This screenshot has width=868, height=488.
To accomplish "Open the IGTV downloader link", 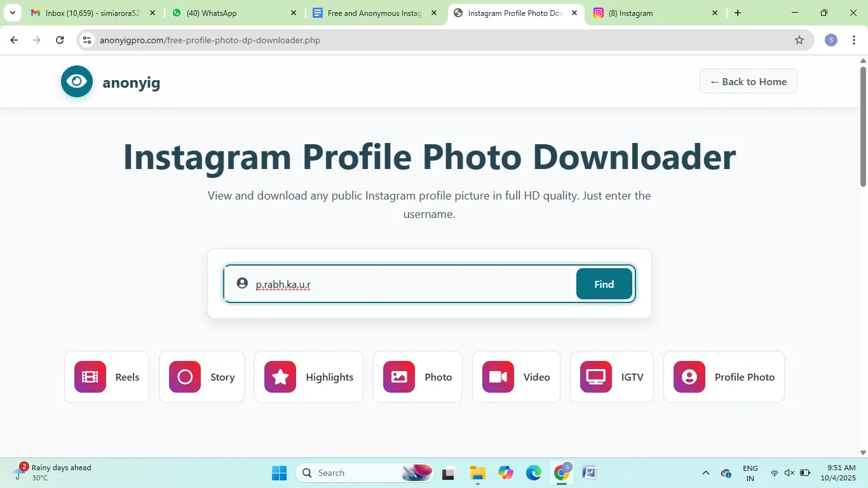I will tap(612, 377).
